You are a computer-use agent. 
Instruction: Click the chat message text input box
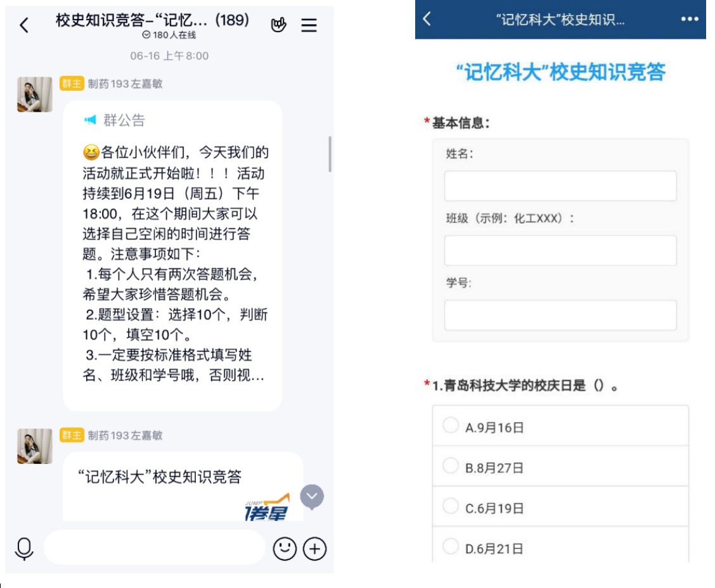point(154,547)
